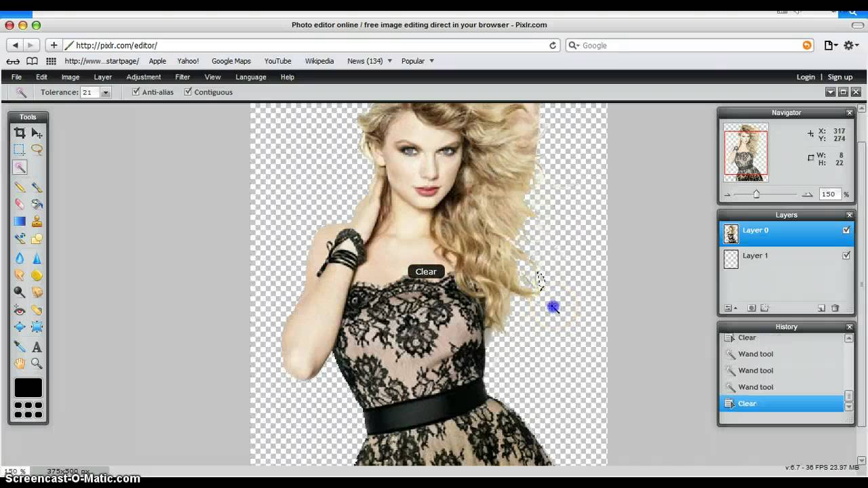
Task: Select the Burn tool
Action: click(x=37, y=292)
